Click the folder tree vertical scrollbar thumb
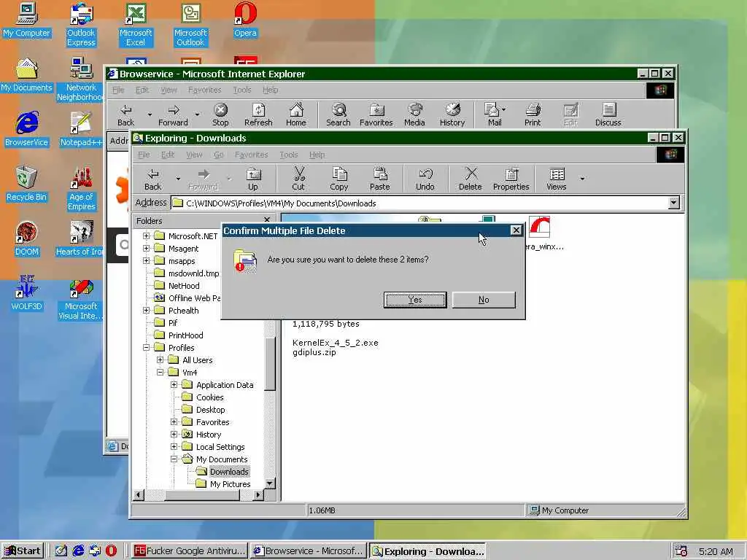This screenshot has height=560, width=747. [270, 363]
